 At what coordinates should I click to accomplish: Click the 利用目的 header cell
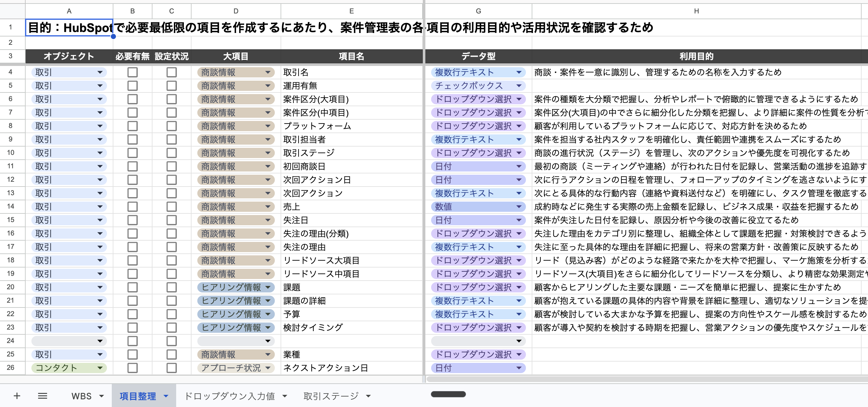coord(697,56)
